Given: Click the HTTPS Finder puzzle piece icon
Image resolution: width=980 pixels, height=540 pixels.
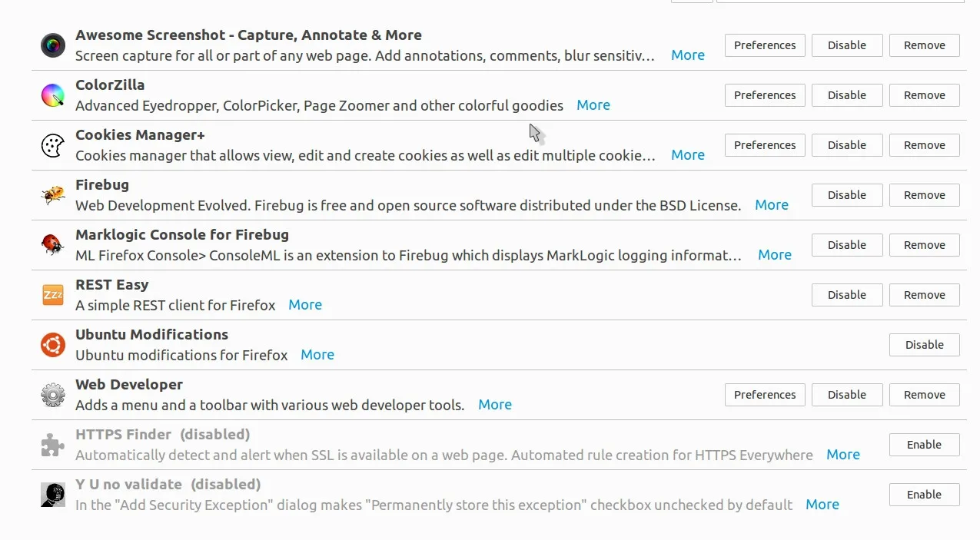Looking at the screenshot, I should point(53,445).
